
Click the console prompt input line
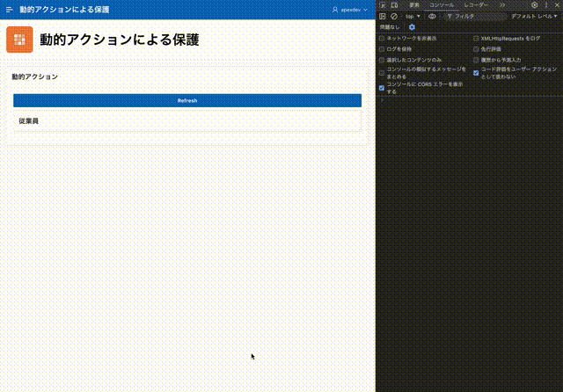pyautogui.click(x=471, y=100)
